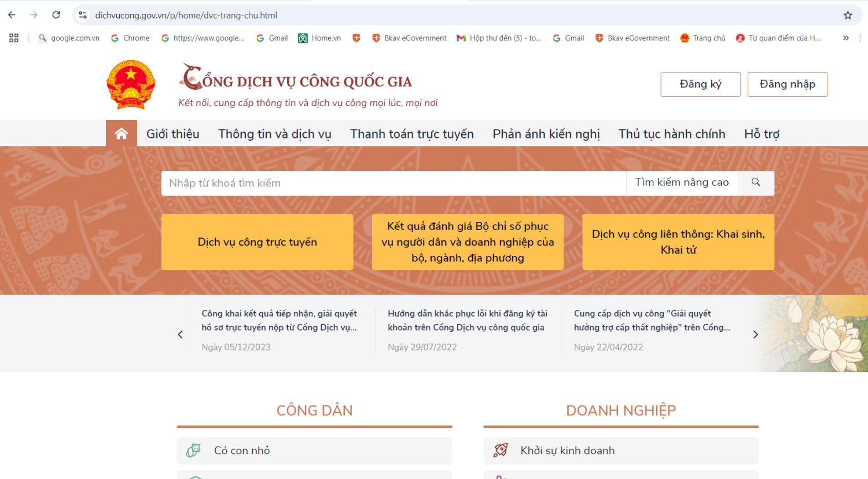This screenshot has width=868, height=479.
Task: Click the unlabeled shield bookmark icon
Action: pos(356,38)
